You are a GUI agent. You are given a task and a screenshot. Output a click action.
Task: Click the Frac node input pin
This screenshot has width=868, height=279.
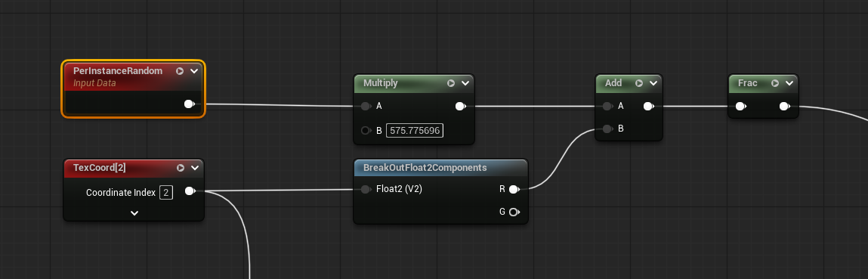740,107
